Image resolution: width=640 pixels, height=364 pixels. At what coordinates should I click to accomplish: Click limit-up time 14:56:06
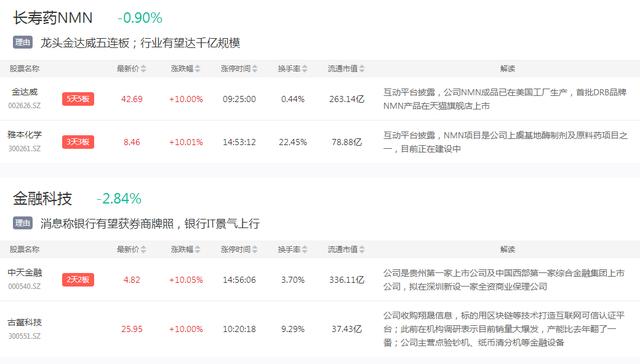239,280
